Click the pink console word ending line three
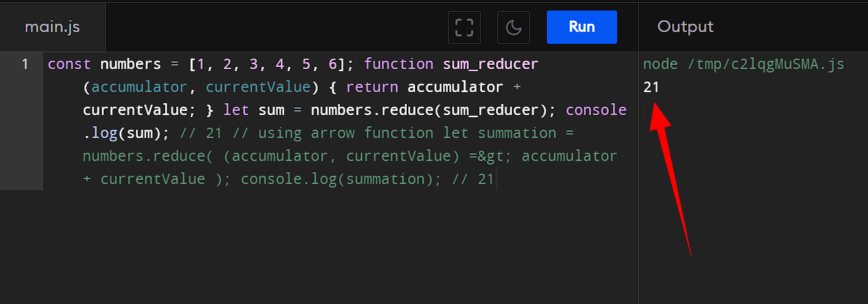The width and height of the screenshot is (868, 304). point(596,110)
